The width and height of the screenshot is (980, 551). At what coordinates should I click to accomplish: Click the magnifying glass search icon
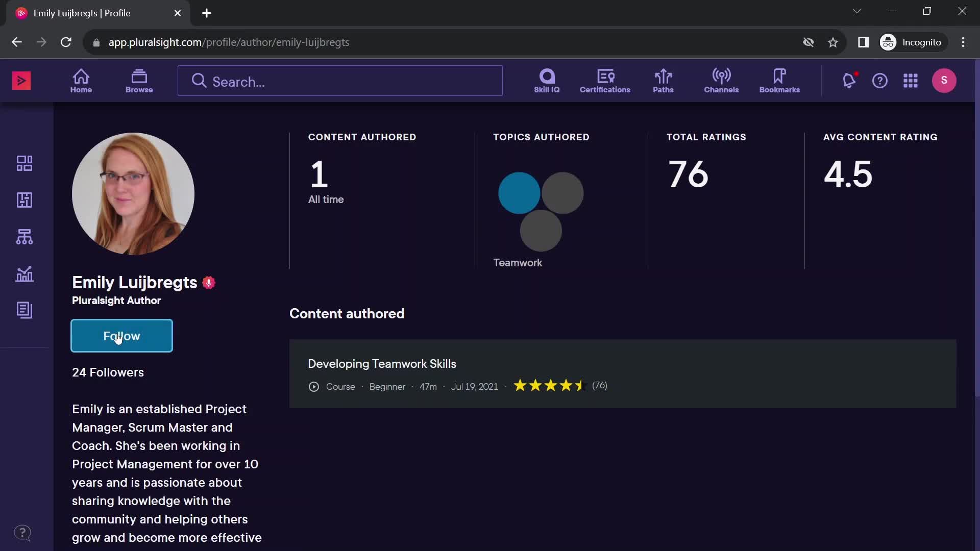[199, 81]
